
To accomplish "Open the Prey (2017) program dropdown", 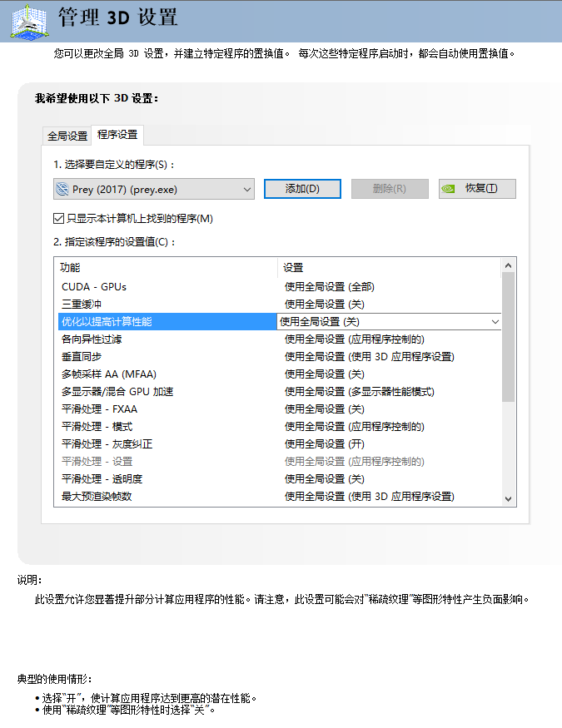I will click(154, 190).
